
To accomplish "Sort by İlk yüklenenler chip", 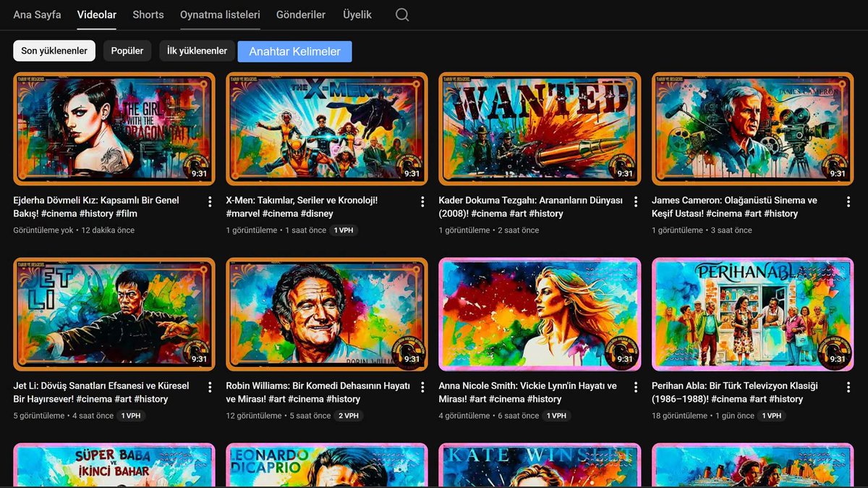I will [x=197, y=51].
